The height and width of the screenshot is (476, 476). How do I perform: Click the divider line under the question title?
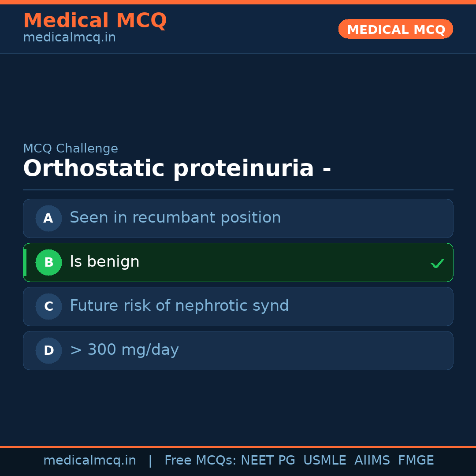pyautogui.click(x=238, y=190)
